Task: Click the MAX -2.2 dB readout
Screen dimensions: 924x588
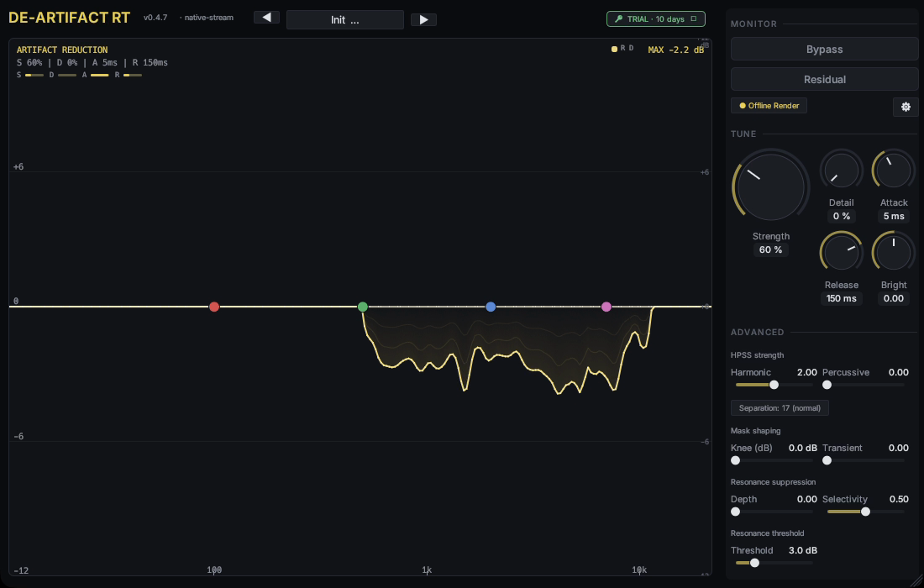Action: tap(676, 50)
